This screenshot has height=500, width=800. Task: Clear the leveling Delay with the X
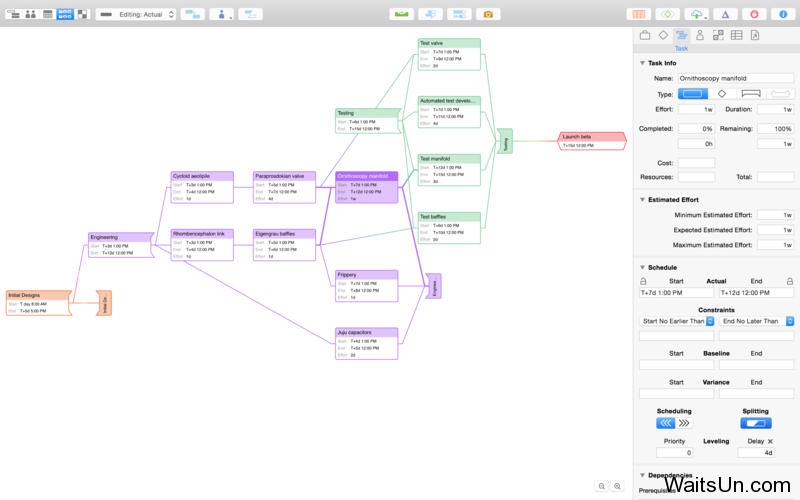tap(770, 441)
